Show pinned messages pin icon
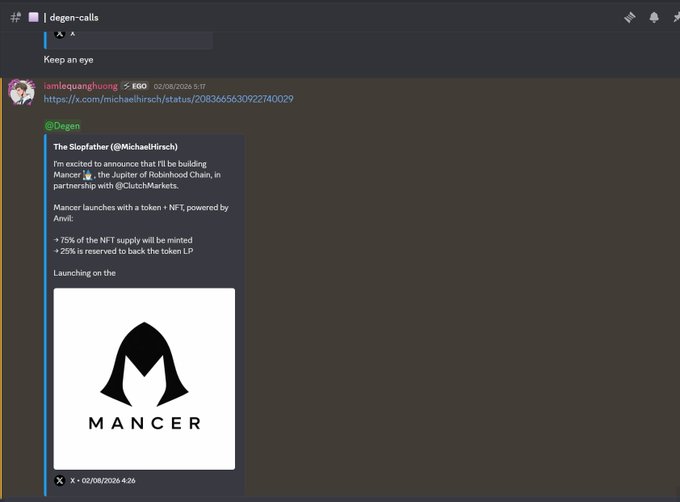 [677, 17]
